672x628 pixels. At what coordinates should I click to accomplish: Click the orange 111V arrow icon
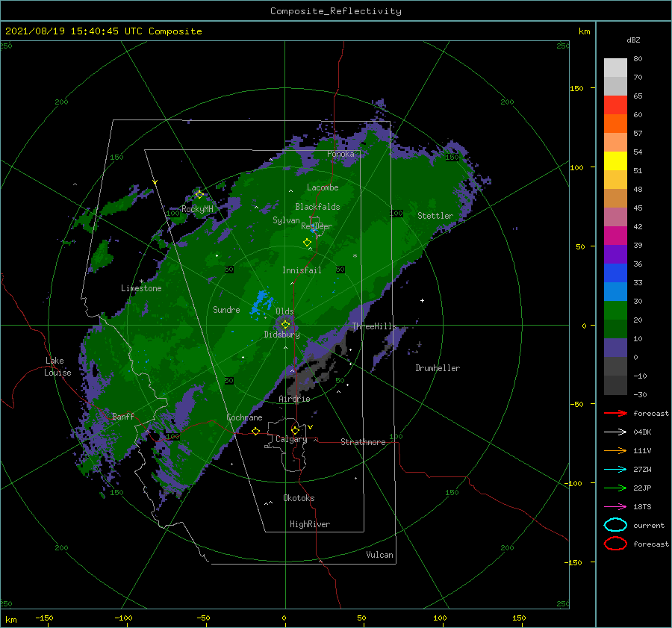(615, 450)
